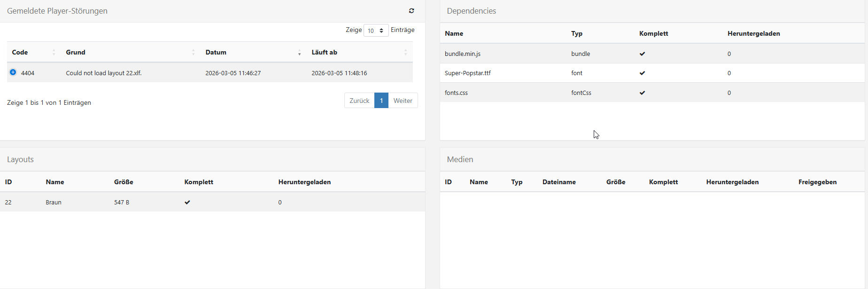The width and height of the screenshot is (868, 289).
Task: Select page 1 in pagination
Action: tap(381, 101)
